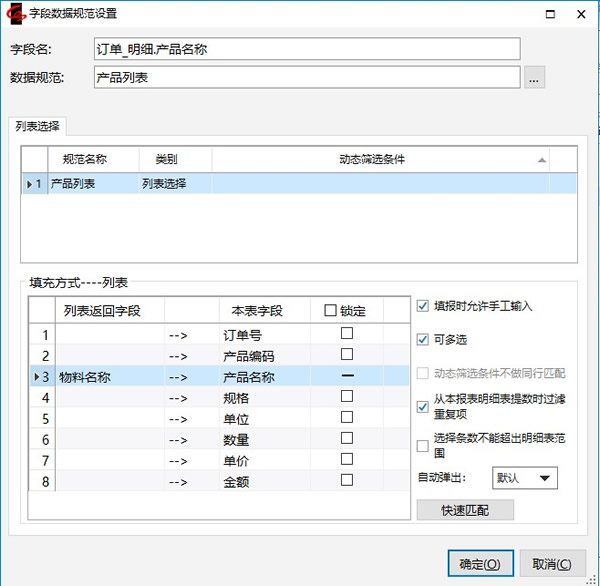Click the 字段名 input field
This screenshot has height=586, width=600.
pyautogui.click(x=307, y=49)
